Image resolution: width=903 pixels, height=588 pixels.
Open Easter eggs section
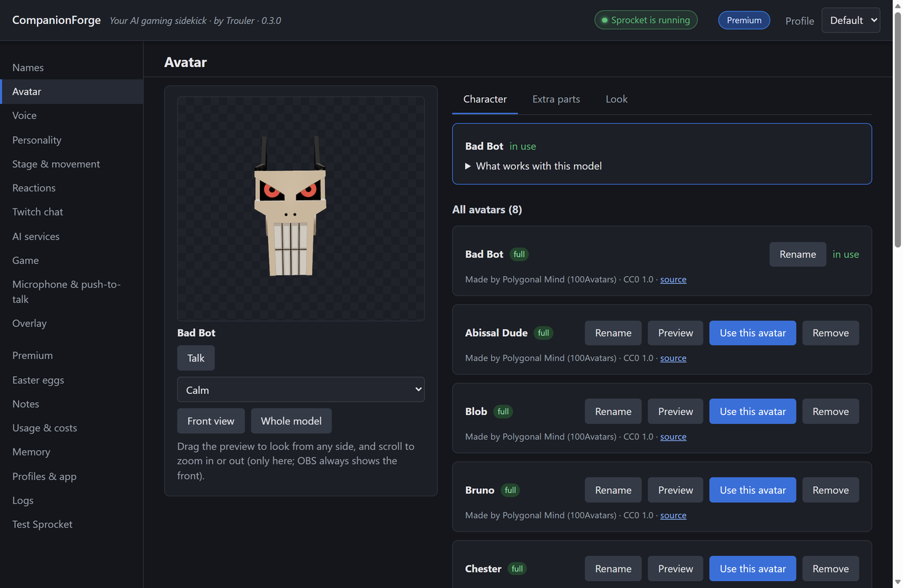72,380
